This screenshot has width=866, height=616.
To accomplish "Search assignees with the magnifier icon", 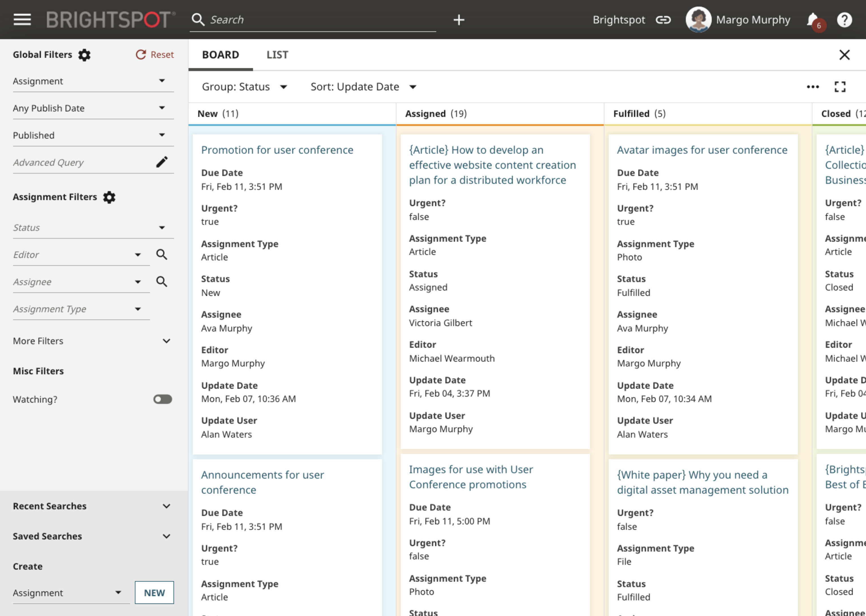I will [162, 281].
